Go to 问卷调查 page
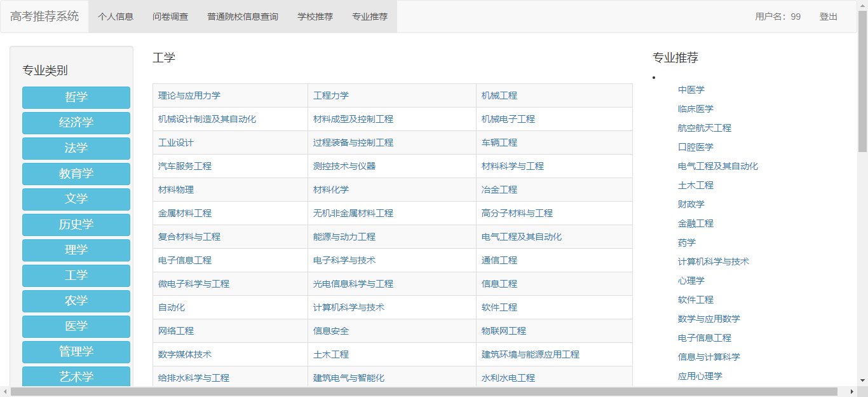The width and height of the screenshot is (868, 397). 170,17
